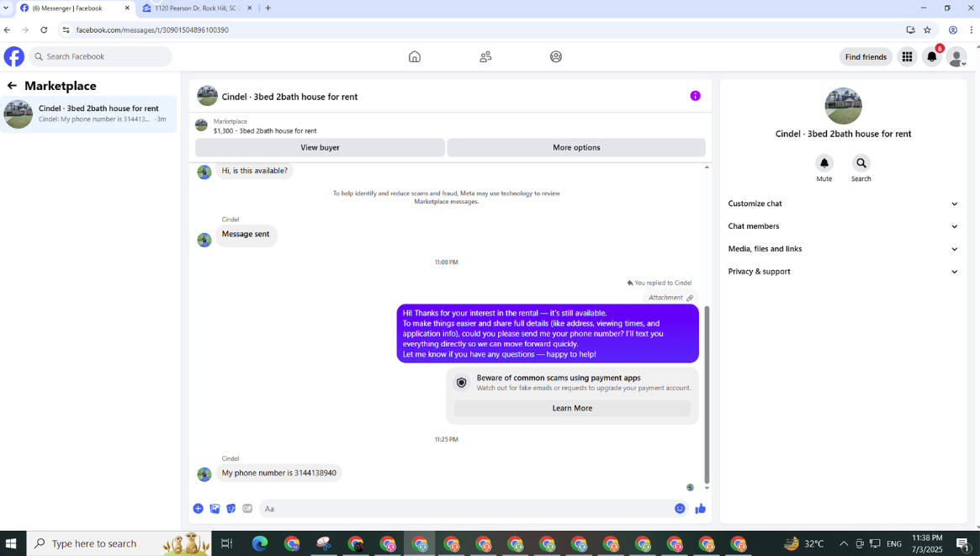The width and height of the screenshot is (980, 556).
Task: Open the Facebook logo home link
Action: click(13, 56)
